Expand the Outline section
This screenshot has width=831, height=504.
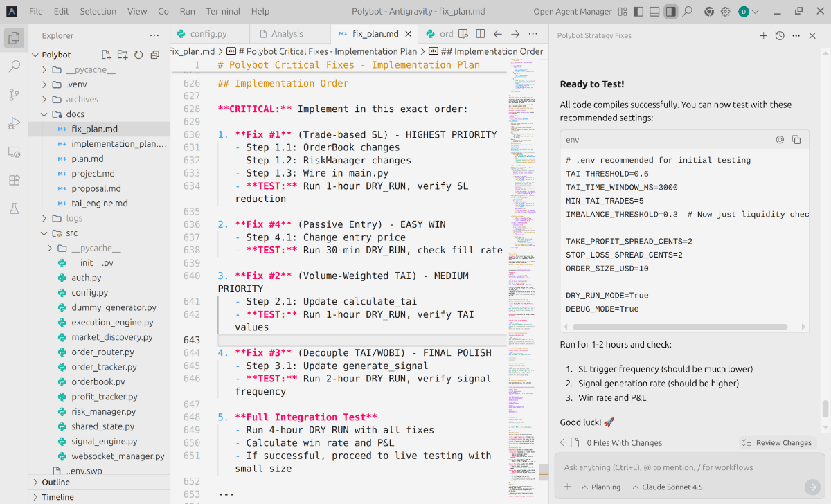[55, 482]
